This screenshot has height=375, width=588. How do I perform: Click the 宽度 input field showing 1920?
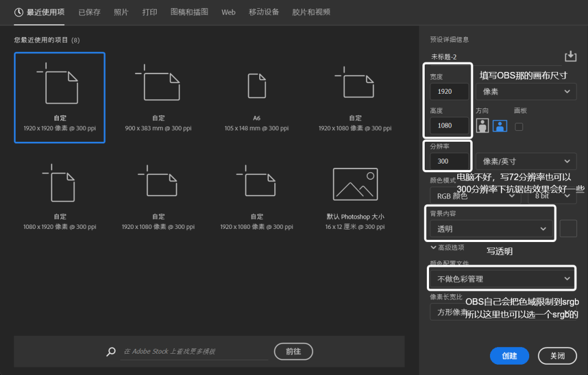point(449,92)
